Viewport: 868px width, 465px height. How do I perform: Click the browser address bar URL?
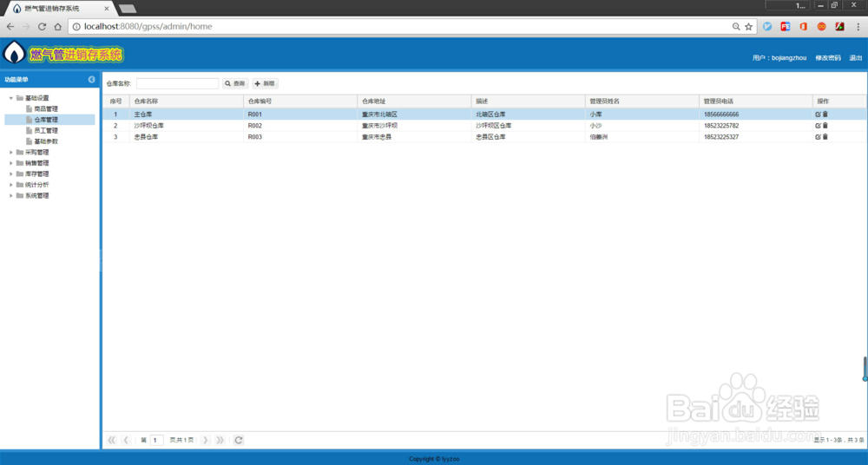point(148,27)
